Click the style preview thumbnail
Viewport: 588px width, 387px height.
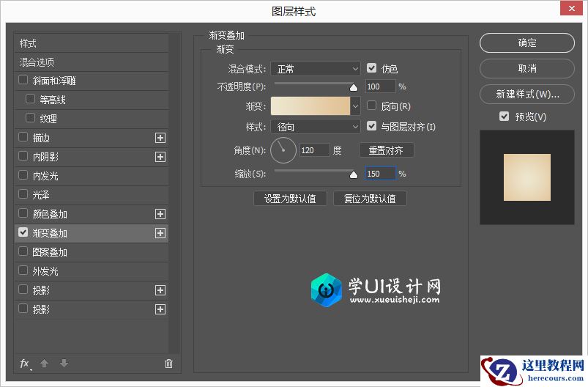point(527,177)
